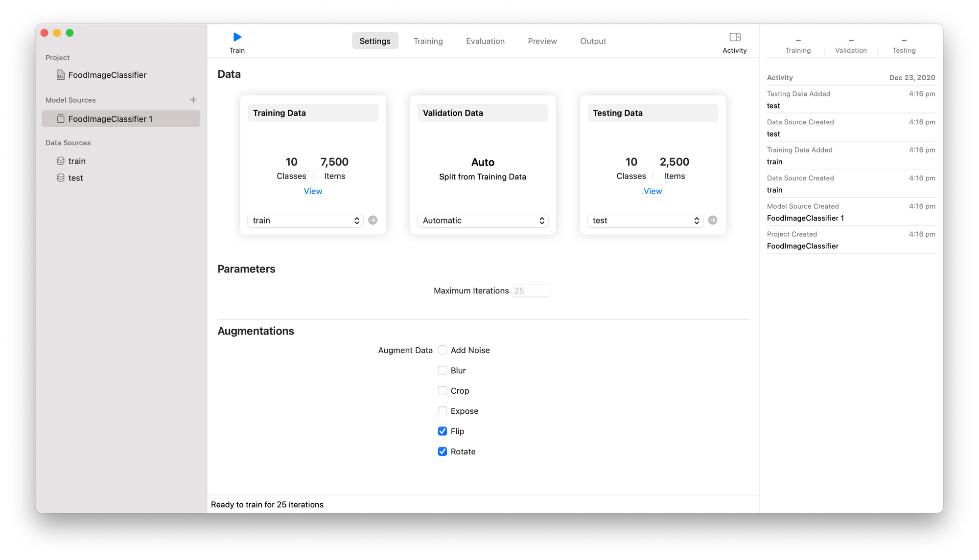Viewport: 979px width, 560px height.
Task: Enable the Add Noise augmentation checkbox
Action: click(442, 350)
